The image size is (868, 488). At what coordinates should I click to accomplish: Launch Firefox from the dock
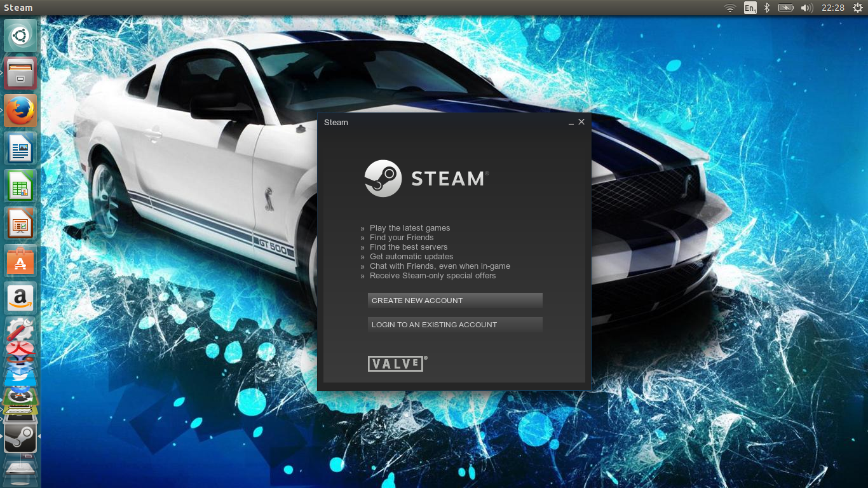tap(20, 111)
